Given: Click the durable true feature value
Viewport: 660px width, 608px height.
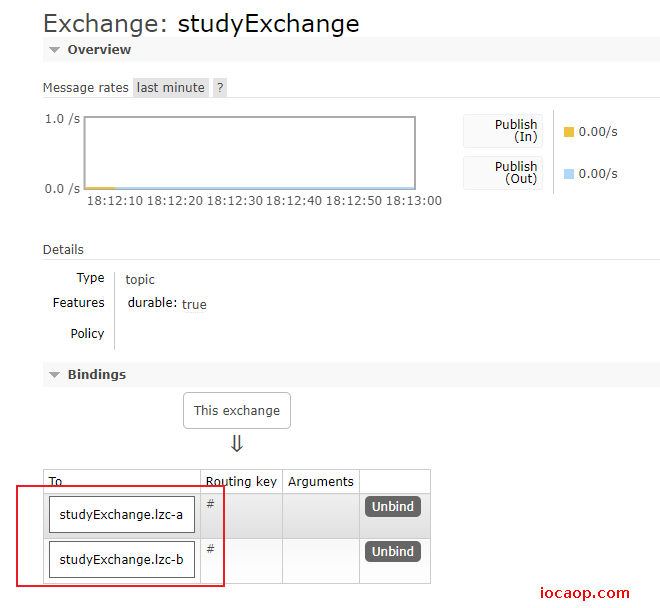Looking at the screenshot, I should (x=194, y=304).
